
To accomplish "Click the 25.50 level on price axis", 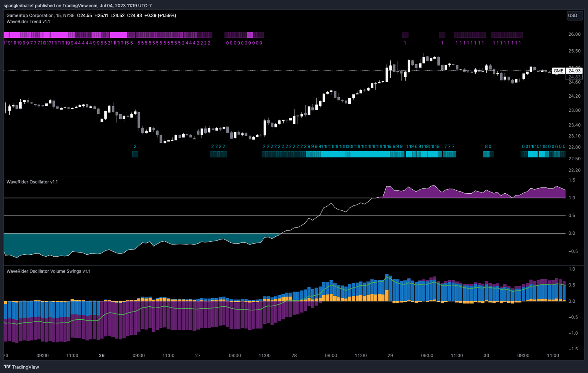I will 574,51.
